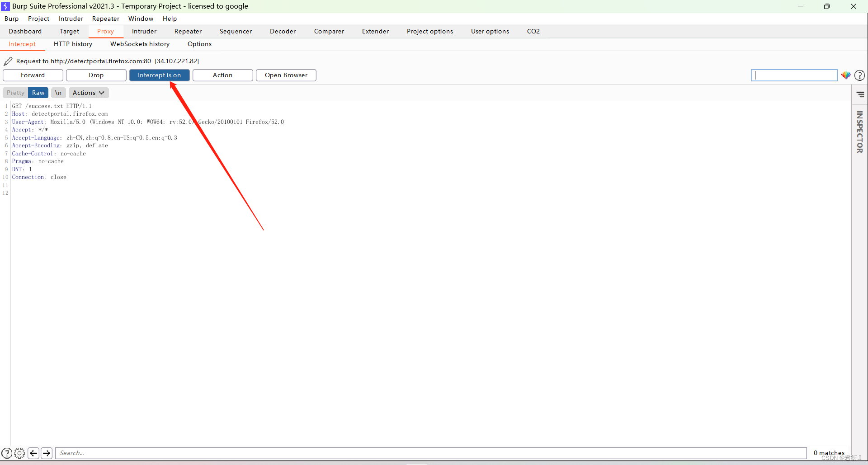Switch to the Repeater tool tab
The width and height of the screenshot is (868, 465).
click(x=188, y=31)
